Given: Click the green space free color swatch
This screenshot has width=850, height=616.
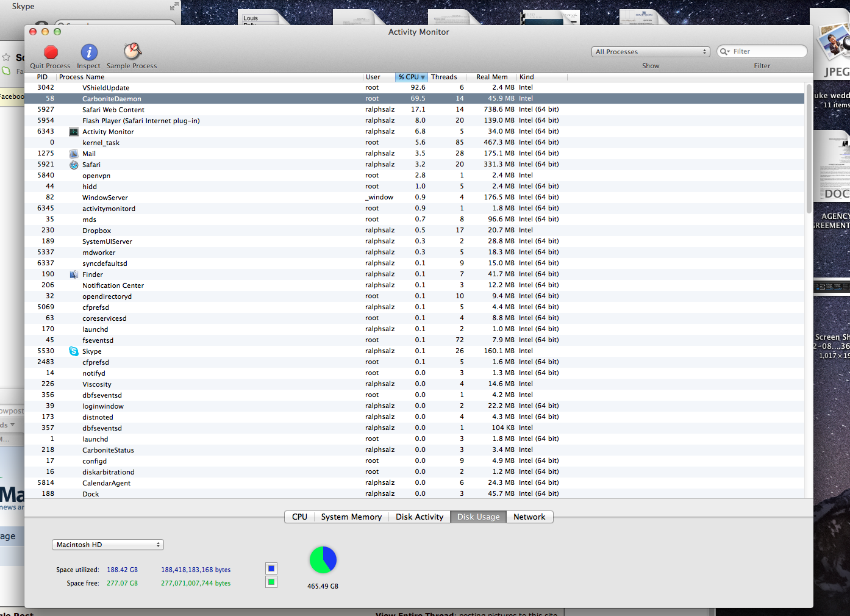Looking at the screenshot, I should tap(271, 582).
